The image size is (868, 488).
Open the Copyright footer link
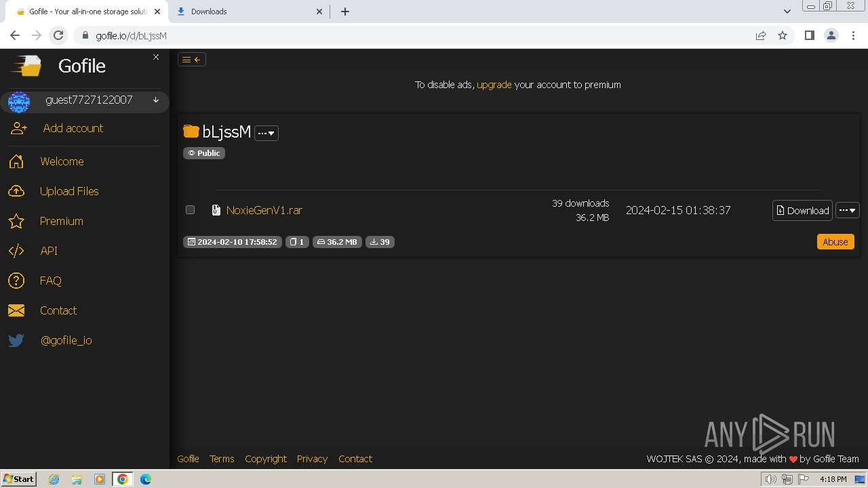click(266, 459)
